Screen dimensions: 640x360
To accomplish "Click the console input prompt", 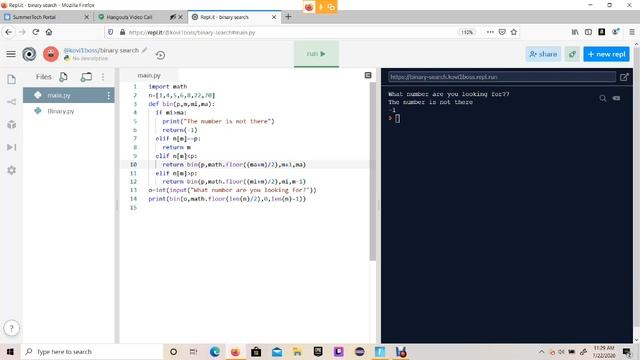I will (x=397, y=118).
